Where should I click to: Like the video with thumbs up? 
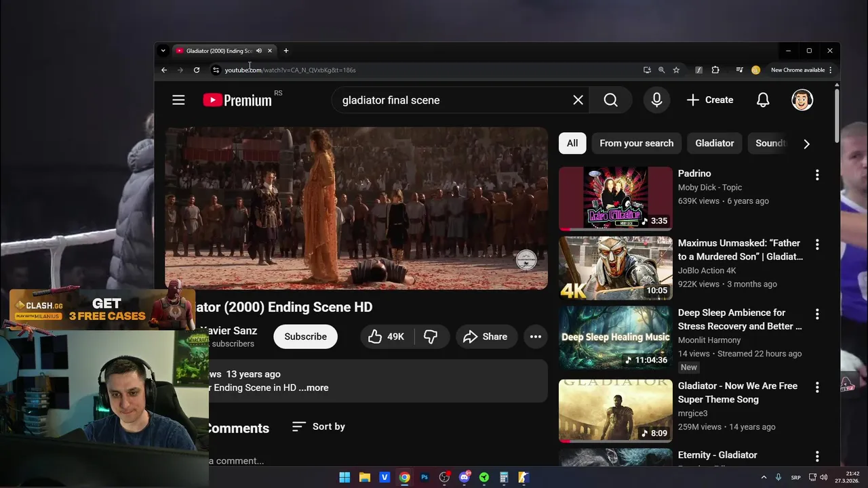[x=387, y=337]
